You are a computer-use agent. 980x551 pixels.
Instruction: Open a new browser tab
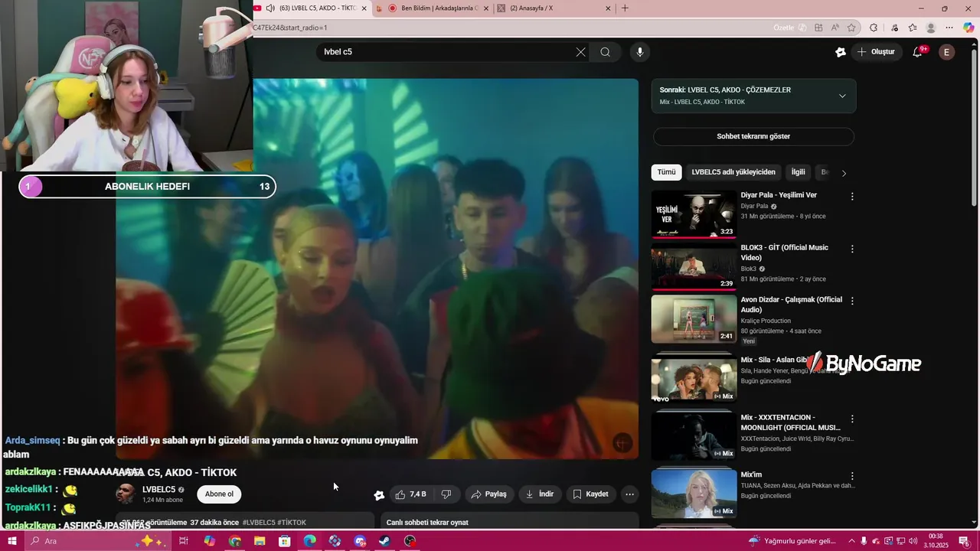[625, 8]
